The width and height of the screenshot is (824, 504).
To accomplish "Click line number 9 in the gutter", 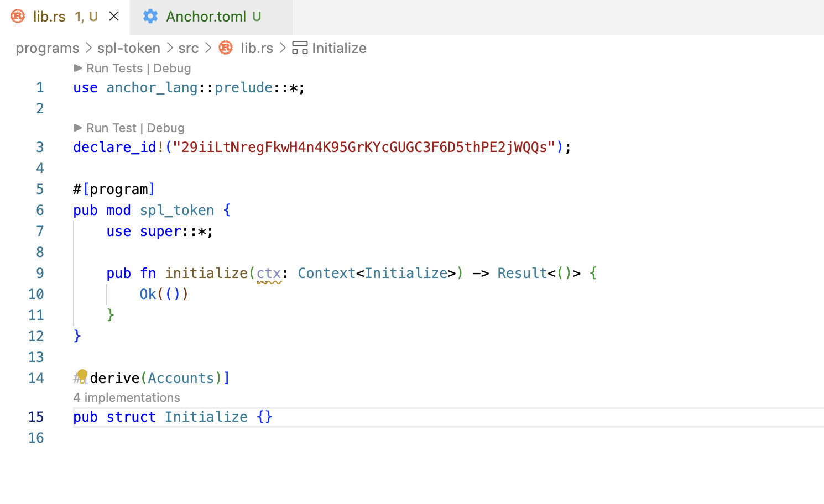I will pyautogui.click(x=40, y=273).
